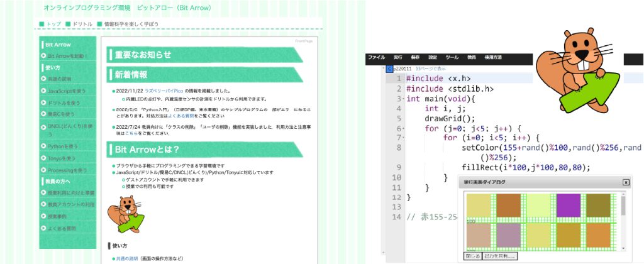Click the arrow icon beside 簡易Cを使う
Screen dimensions: 644x264
(x=43, y=114)
